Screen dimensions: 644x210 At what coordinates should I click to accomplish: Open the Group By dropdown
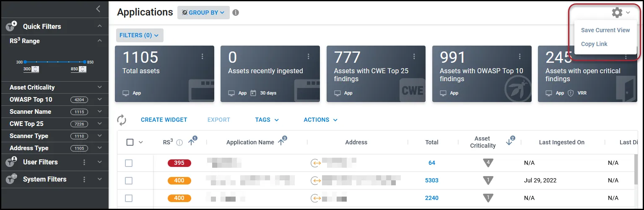203,13
